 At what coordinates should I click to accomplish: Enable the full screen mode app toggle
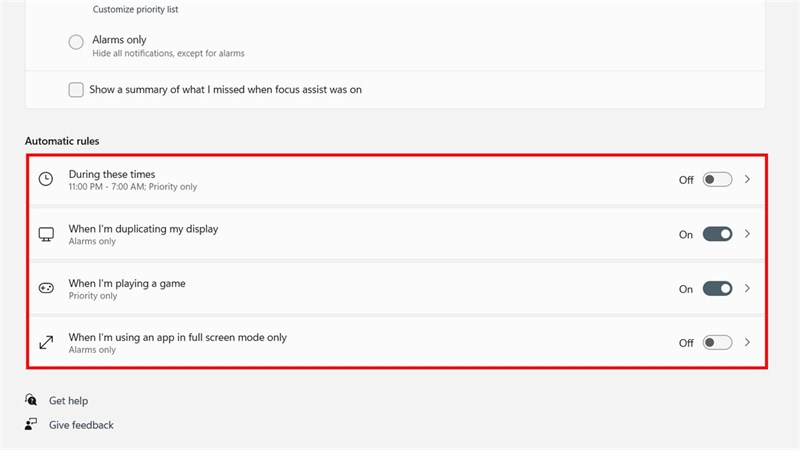point(717,343)
